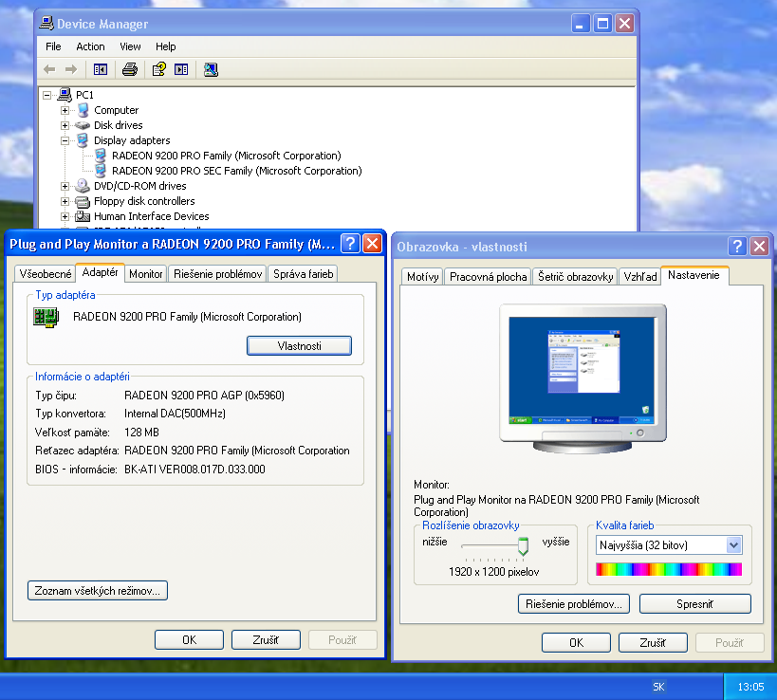Expand the Disk drives node
Viewport: 777px width, 700px height.
[x=65, y=125]
